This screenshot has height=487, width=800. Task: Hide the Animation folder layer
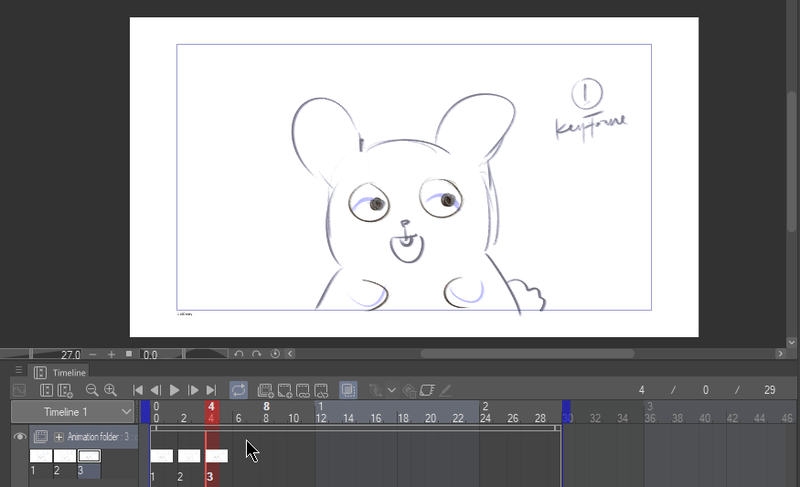19,437
